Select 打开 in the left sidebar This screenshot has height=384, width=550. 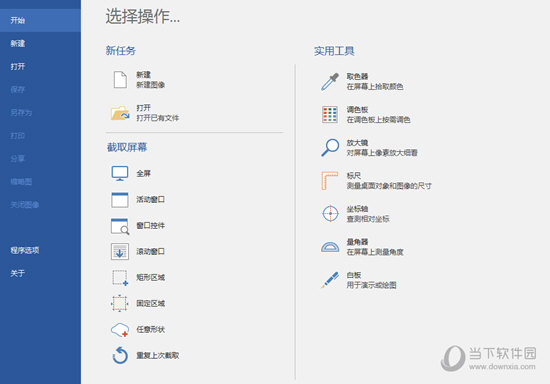pyautogui.click(x=40, y=67)
